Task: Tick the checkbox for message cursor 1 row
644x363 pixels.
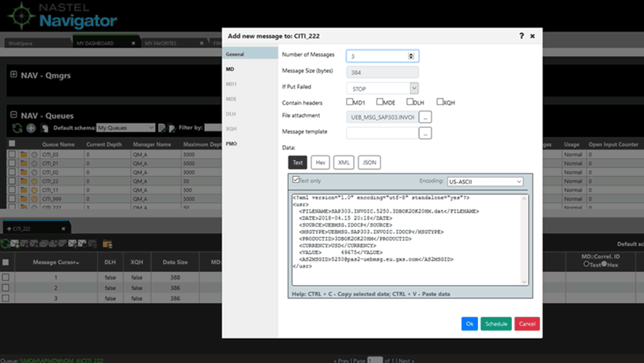Action: [6, 277]
